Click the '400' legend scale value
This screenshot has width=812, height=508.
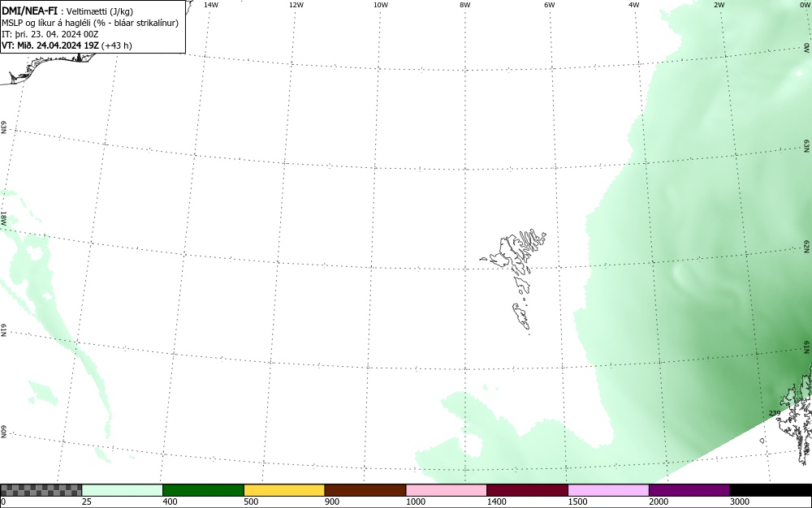point(170,502)
